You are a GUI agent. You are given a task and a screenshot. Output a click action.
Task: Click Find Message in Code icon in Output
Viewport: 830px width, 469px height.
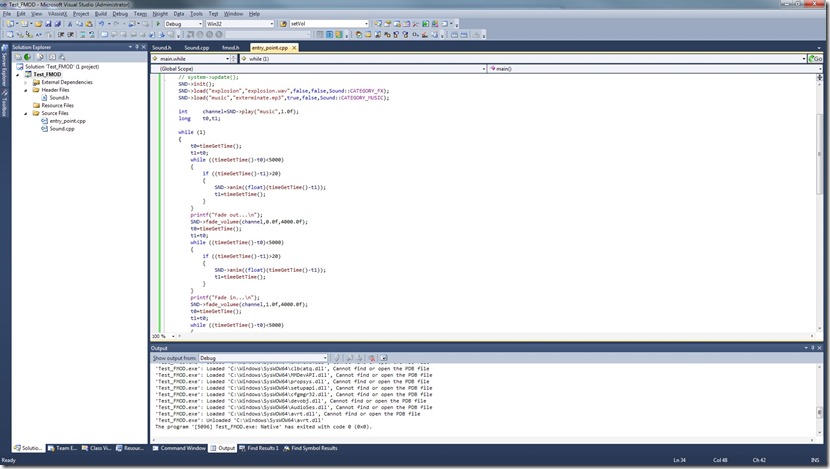point(336,358)
